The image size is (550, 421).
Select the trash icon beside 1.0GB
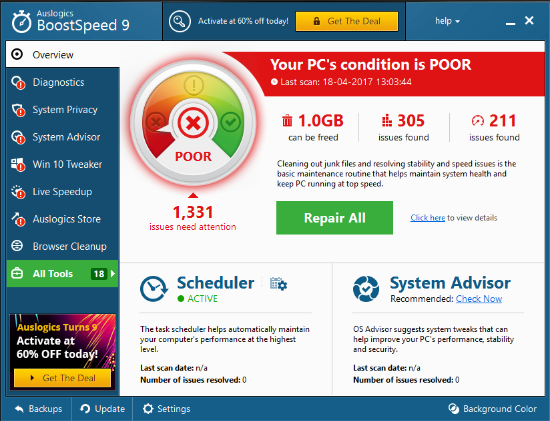tap(287, 120)
